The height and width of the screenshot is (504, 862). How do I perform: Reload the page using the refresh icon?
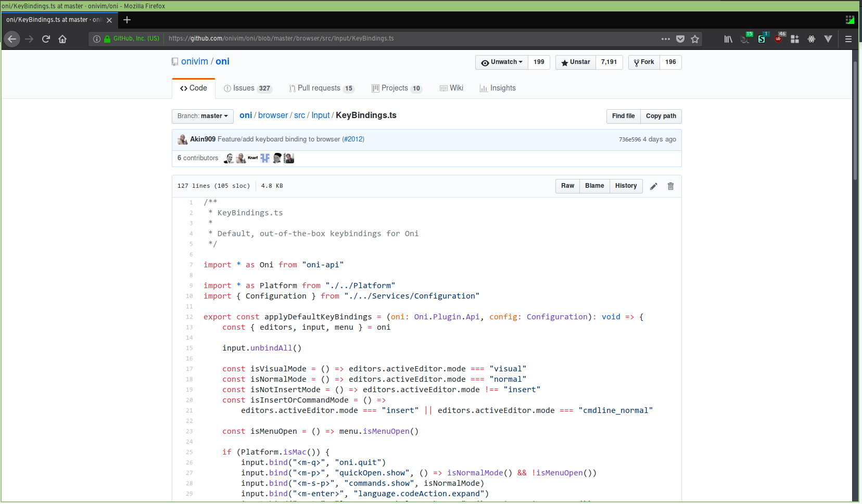pyautogui.click(x=46, y=38)
